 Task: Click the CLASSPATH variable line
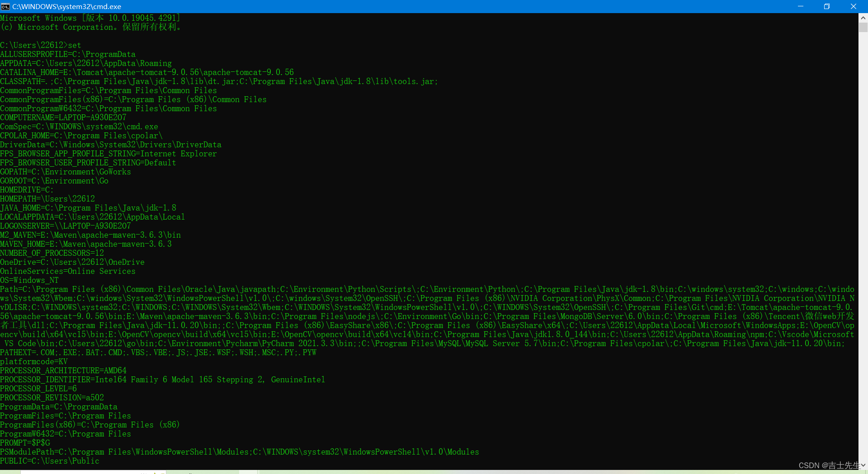coord(219,81)
